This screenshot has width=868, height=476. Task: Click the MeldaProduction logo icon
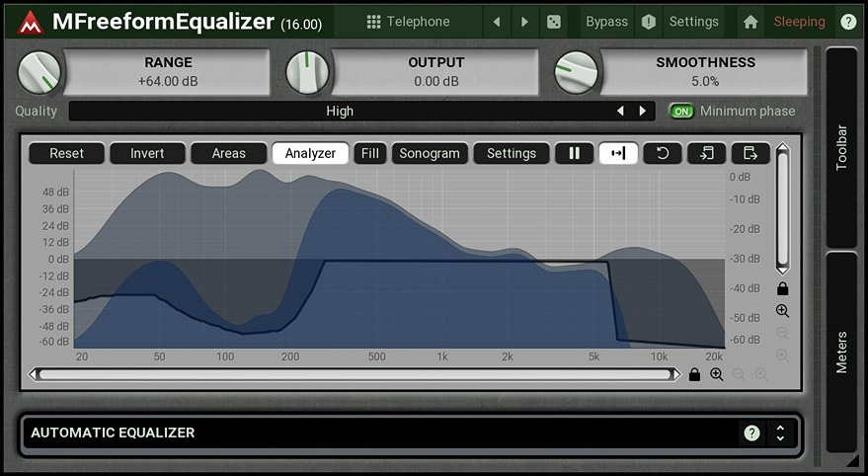point(30,22)
